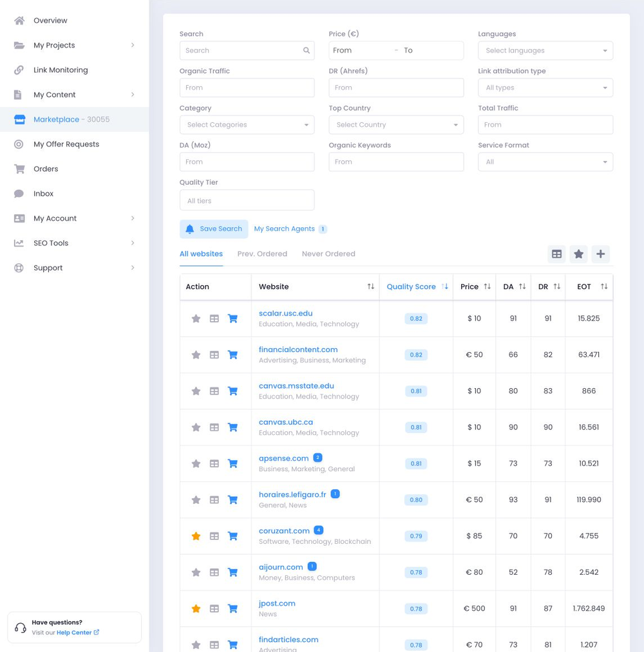This screenshot has height=652, width=644.
Task: Sort by DR column arrows
Action: pos(556,286)
